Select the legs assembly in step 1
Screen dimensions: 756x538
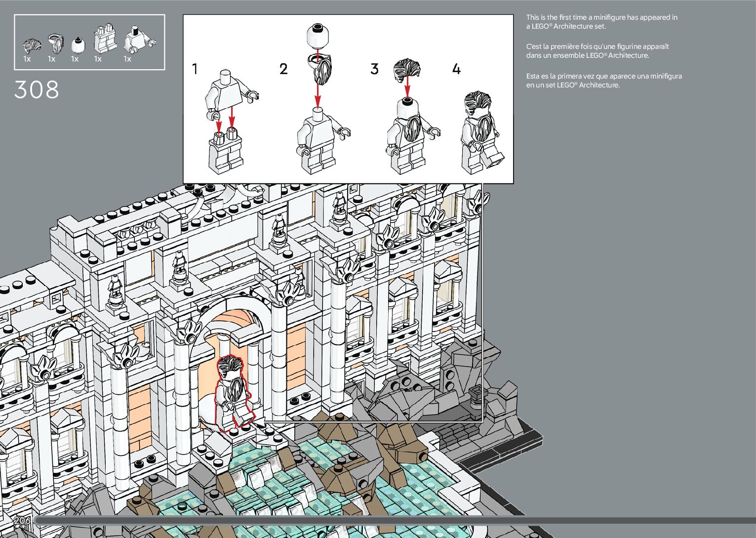pos(226,151)
